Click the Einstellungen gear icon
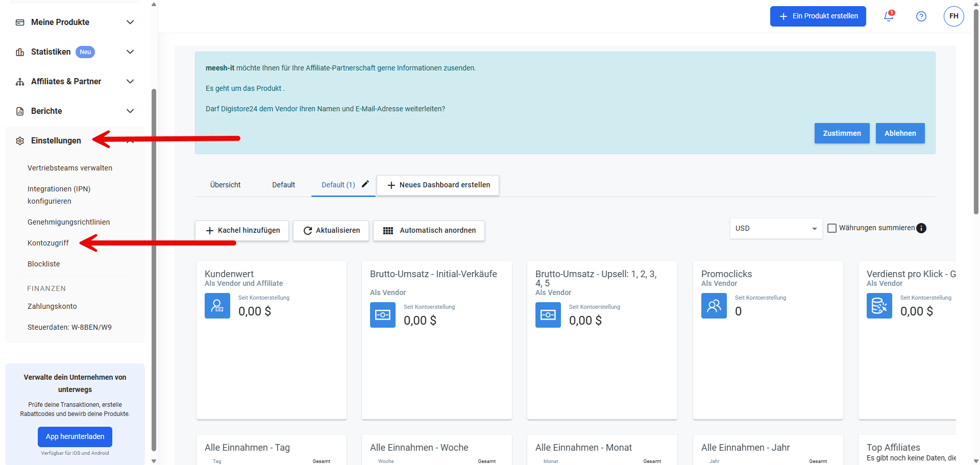980x465 pixels. pyautogui.click(x=20, y=141)
